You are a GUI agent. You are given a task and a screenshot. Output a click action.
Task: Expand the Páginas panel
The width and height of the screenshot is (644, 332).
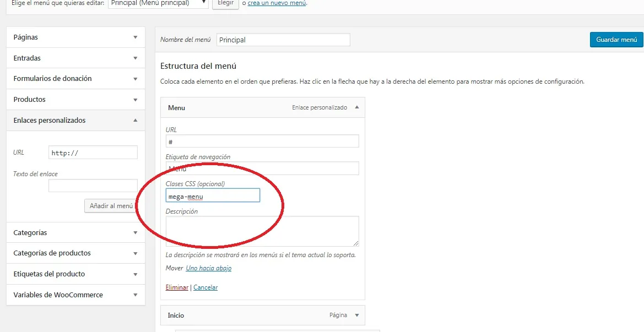(x=135, y=37)
